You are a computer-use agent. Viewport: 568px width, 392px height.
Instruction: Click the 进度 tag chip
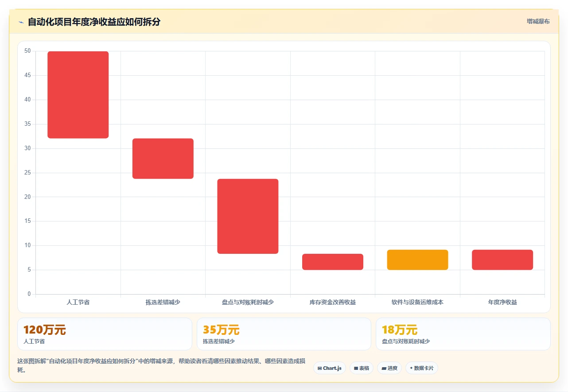(x=389, y=368)
